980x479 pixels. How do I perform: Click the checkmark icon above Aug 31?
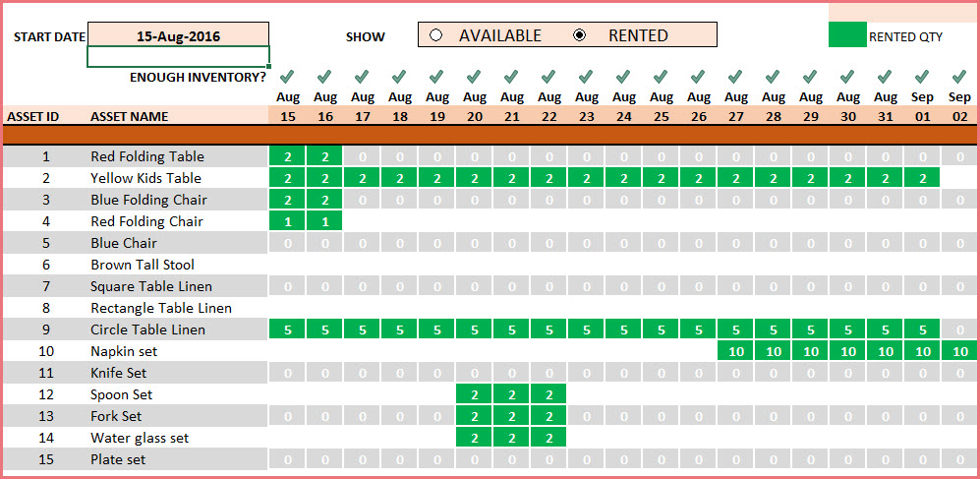tap(885, 76)
